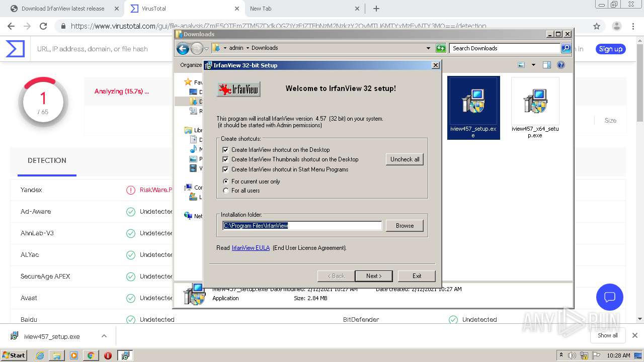Viewport: 644px width, 362px height.
Task: Click Show all downloads button
Action: click(607, 335)
